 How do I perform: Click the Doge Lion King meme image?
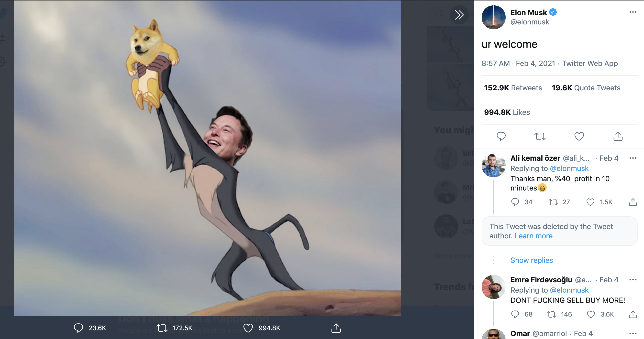[207, 158]
